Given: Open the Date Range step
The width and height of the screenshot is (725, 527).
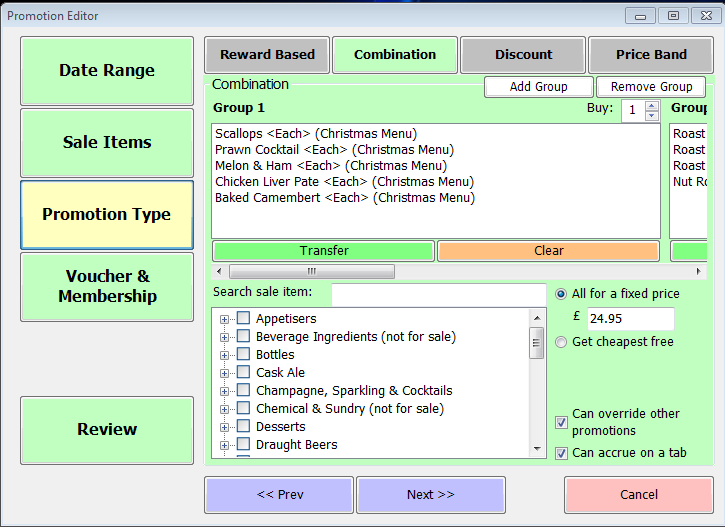Looking at the screenshot, I should pos(107,71).
